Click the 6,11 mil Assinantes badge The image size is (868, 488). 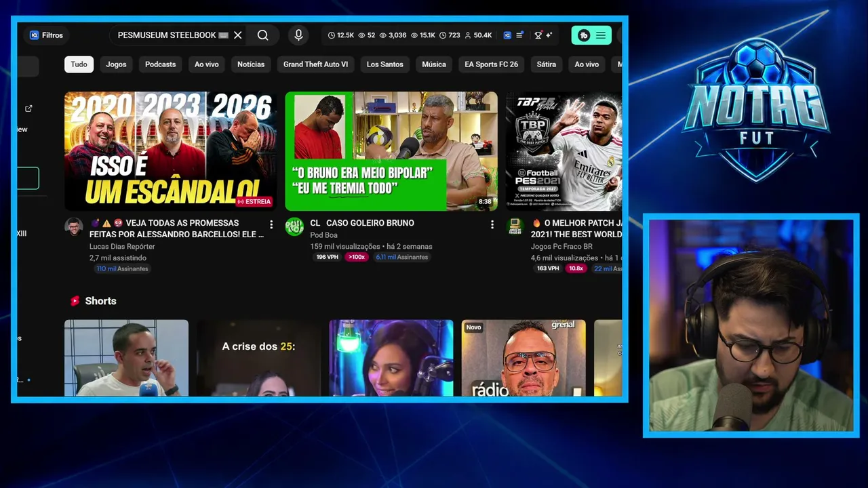[x=401, y=258]
